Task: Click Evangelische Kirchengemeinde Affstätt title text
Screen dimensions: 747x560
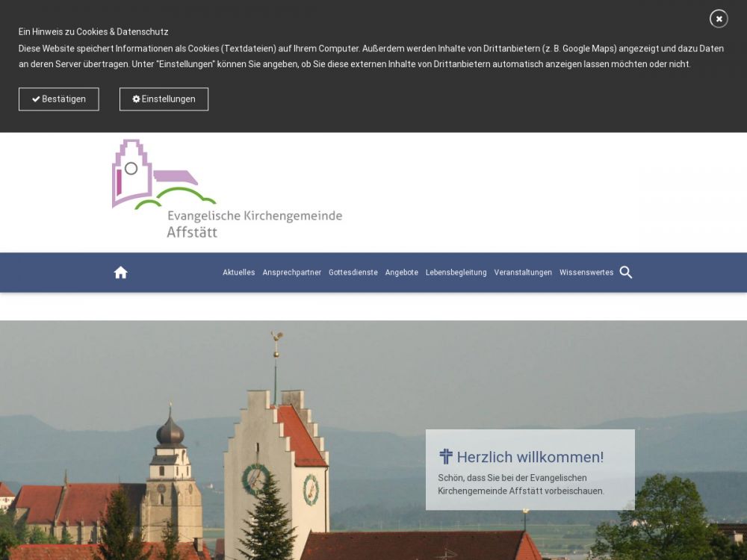Action: click(x=254, y=223)
